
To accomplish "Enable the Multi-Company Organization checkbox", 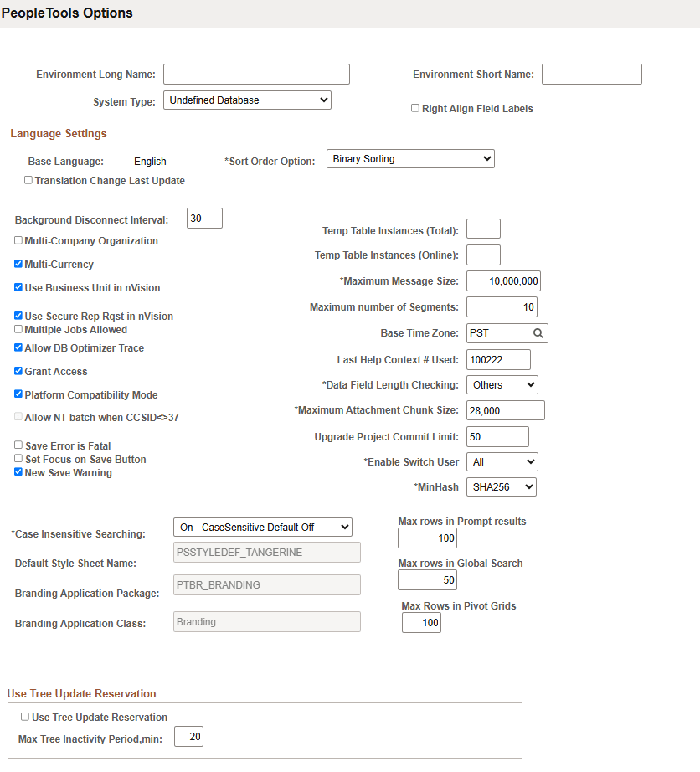I will click(18, 240).
